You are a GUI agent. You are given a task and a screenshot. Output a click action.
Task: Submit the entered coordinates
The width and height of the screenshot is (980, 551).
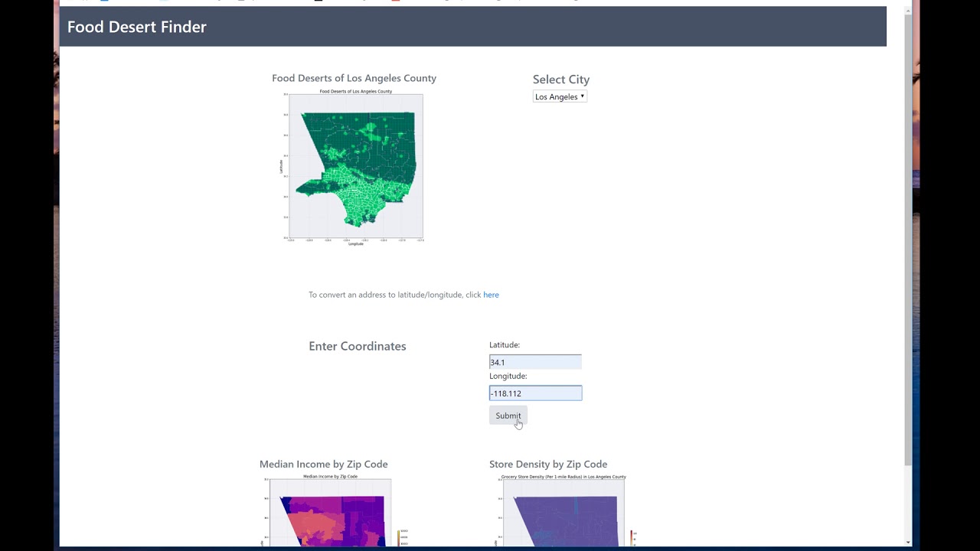(x=508, y=416)
